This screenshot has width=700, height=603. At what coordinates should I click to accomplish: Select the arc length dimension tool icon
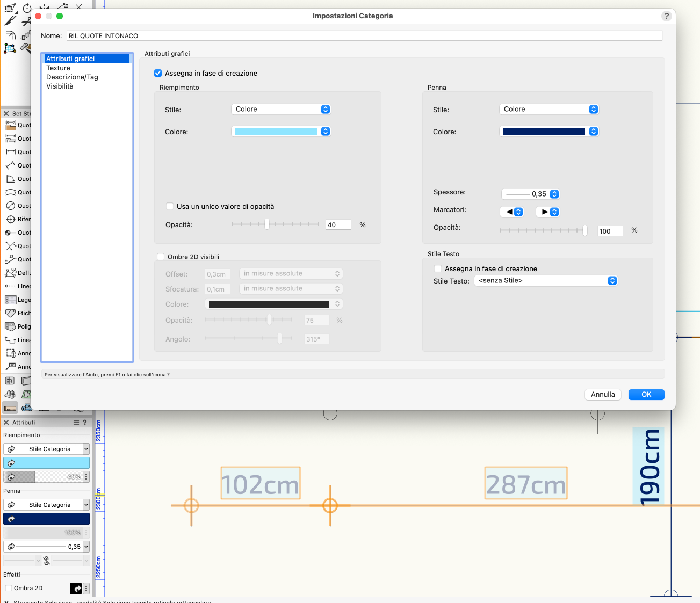pos(10,192)
